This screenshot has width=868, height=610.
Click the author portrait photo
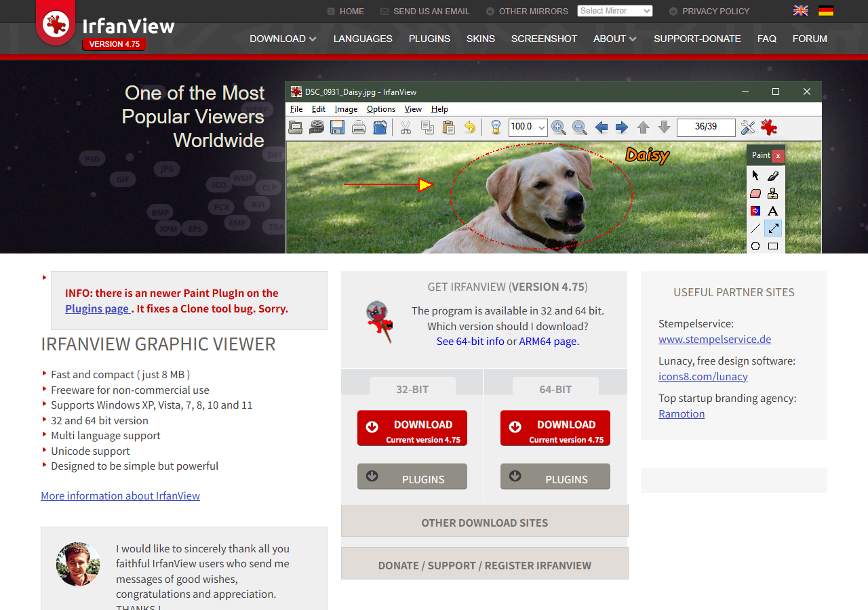(78, 564)
